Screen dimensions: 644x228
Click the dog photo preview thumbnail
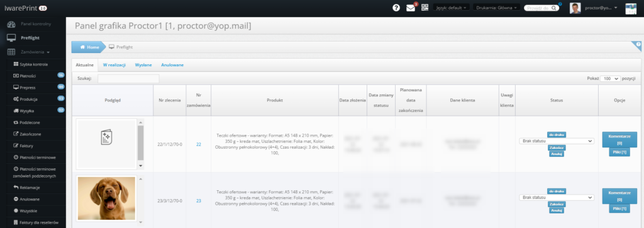tap(106, 198)
